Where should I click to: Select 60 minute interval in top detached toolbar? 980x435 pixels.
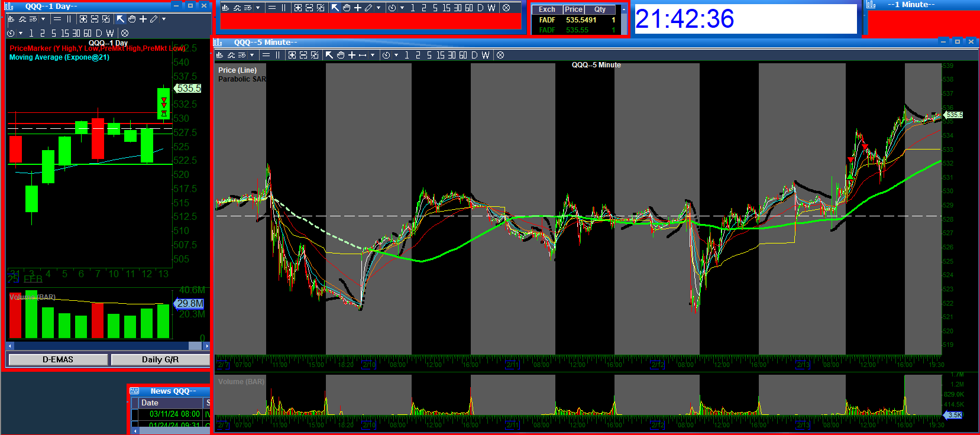tap(469, 8)
